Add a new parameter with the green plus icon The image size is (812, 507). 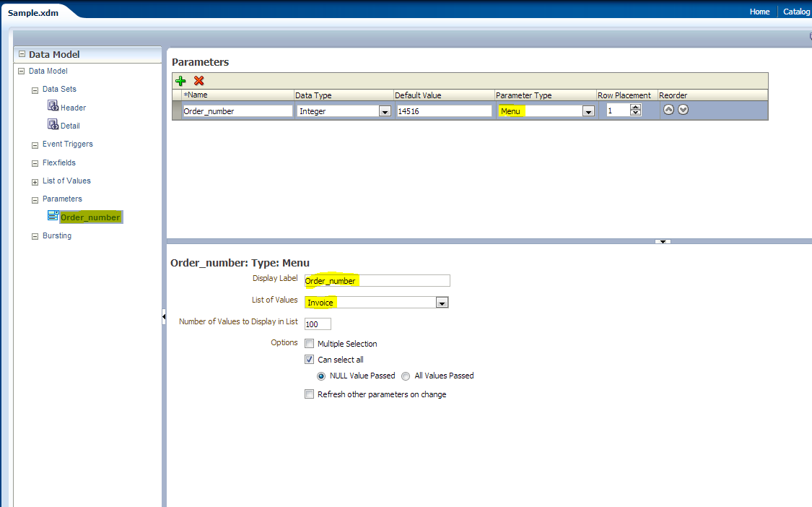click(x=181, y=80)
